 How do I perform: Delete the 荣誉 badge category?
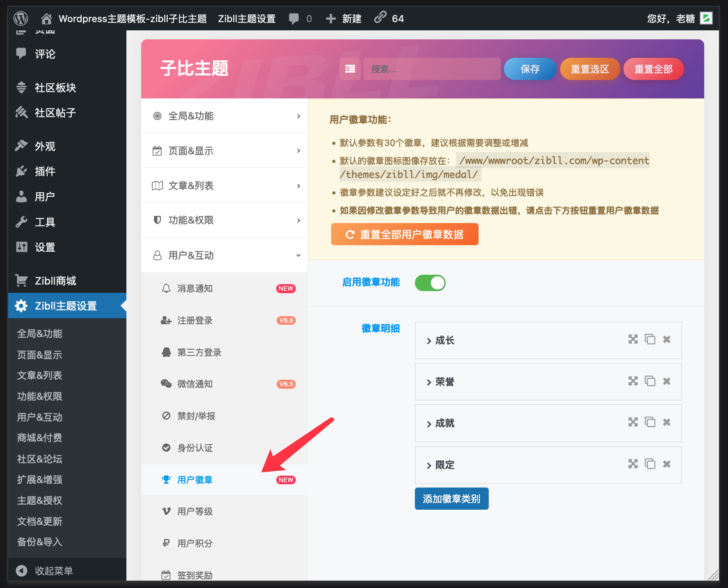[667, 381]
